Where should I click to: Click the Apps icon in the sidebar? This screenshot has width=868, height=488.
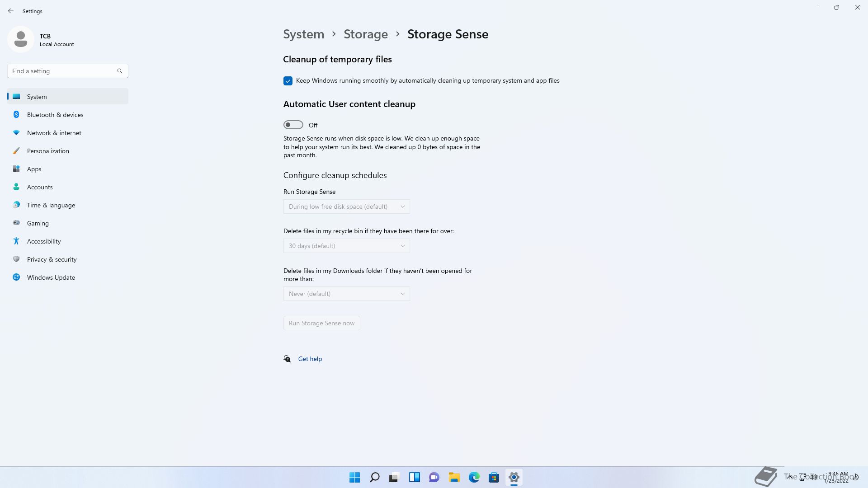tap(16, 169)
